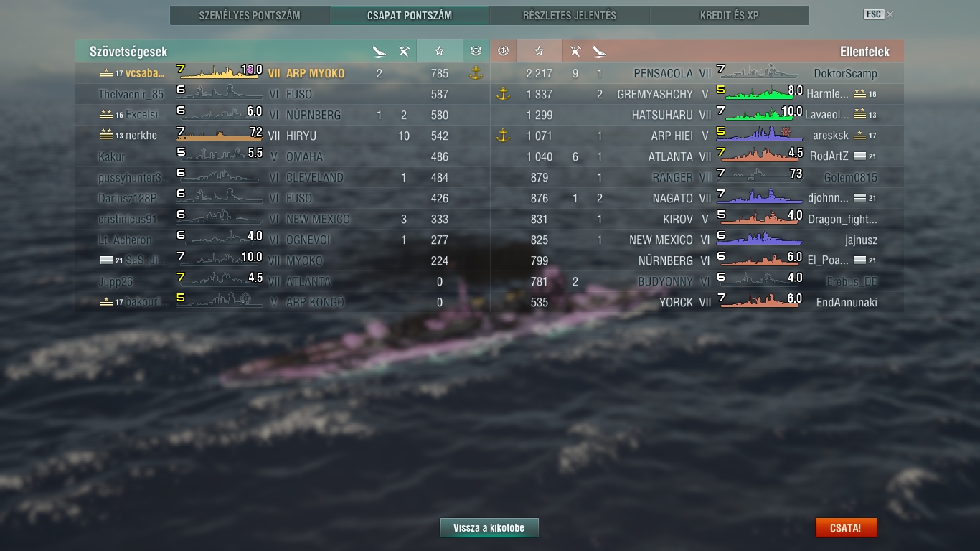Select the Csapat pontszám tab

410,15
